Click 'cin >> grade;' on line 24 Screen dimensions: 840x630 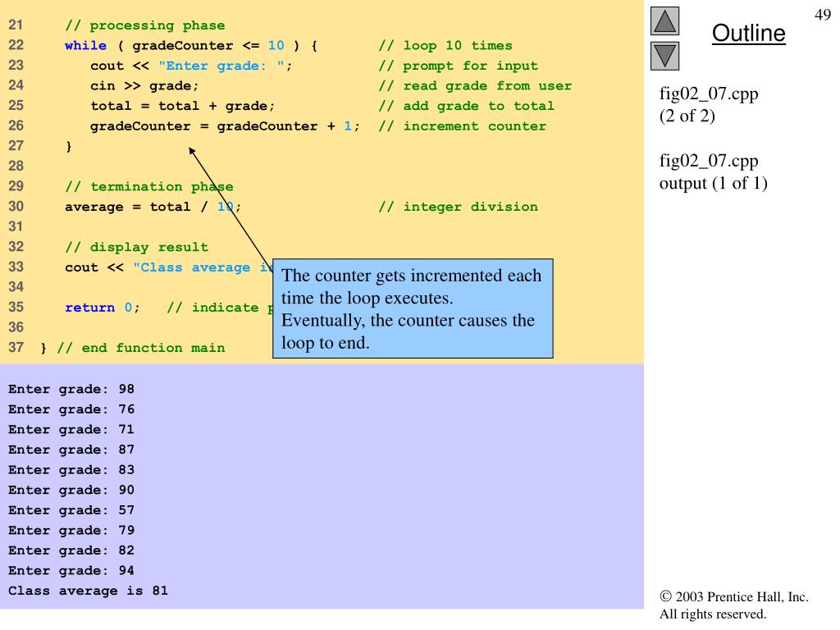(x=144, y=85)
